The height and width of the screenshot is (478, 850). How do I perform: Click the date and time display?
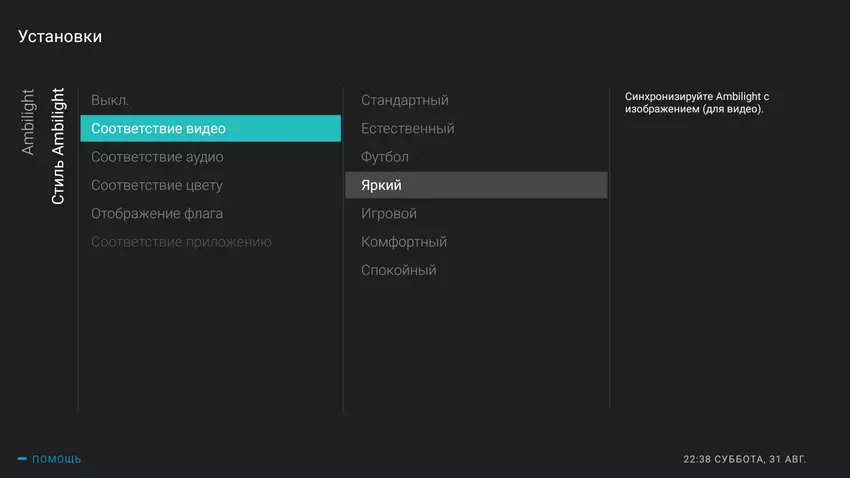point(744,459)
